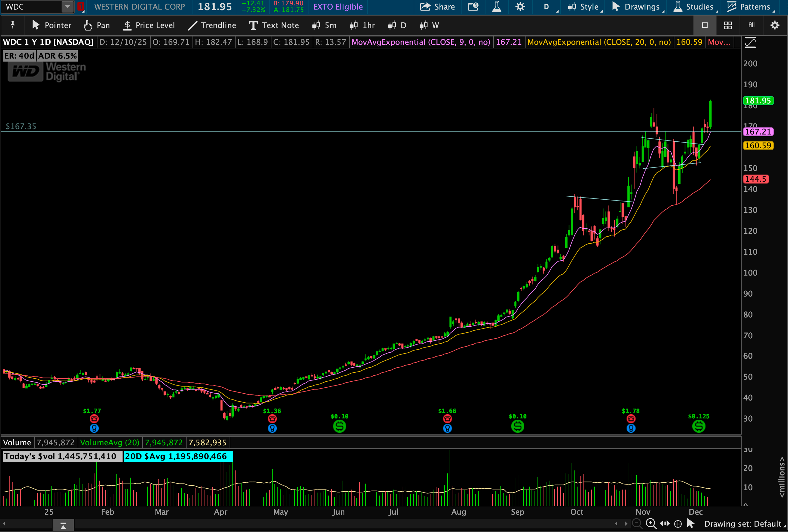Open the Edit Studies flask icon

pyautogui.click(x=497, y=7)
